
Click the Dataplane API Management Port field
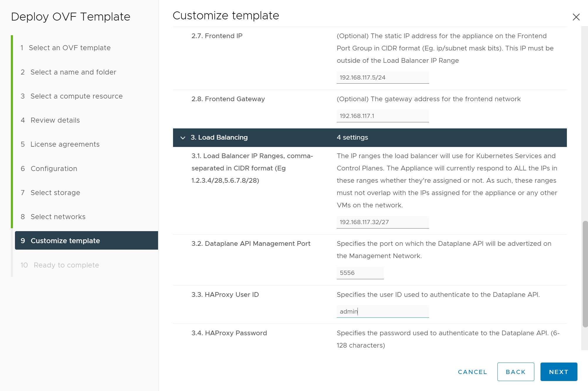[x=360, y=273]
